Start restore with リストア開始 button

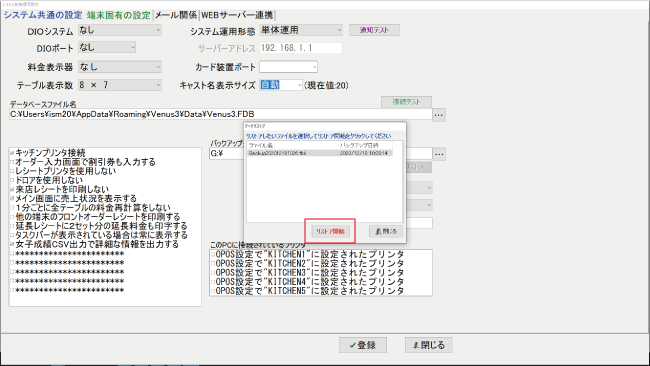point(330,231)
